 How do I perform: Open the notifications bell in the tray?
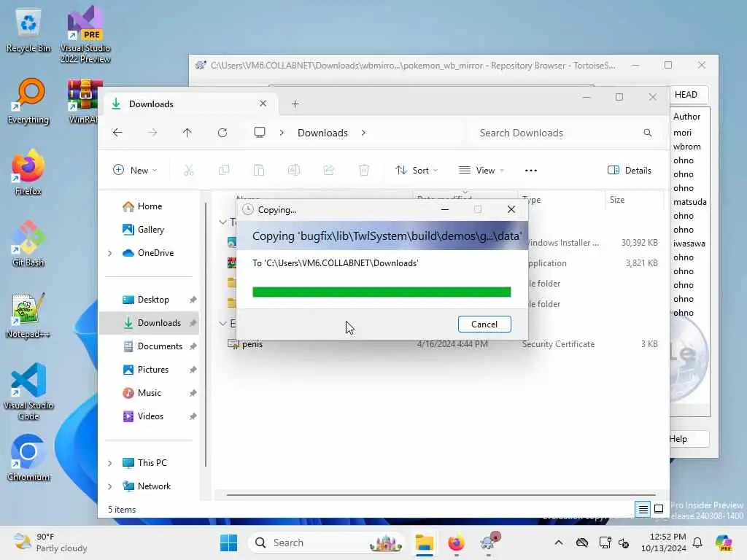[x=697, y=542]
